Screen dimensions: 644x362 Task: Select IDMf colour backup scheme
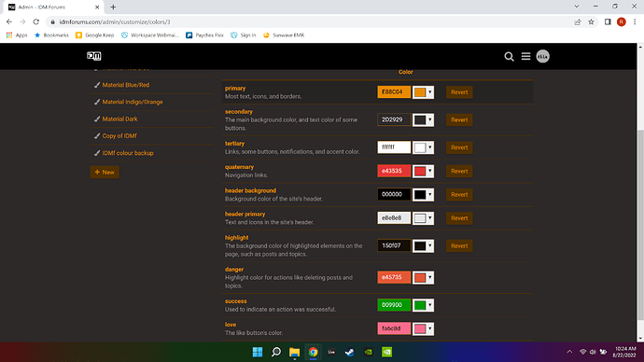click(128, 153)
